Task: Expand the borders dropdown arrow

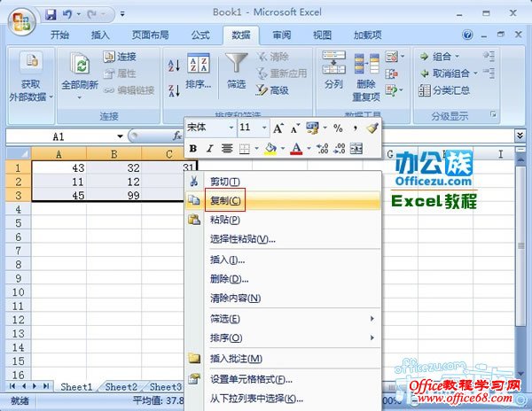Action: coord(256,149)
